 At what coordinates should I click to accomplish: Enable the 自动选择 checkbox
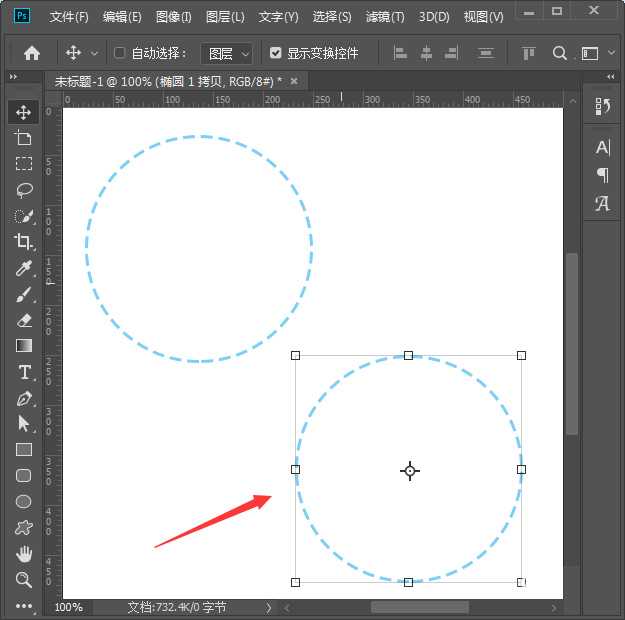click(120, 53)
